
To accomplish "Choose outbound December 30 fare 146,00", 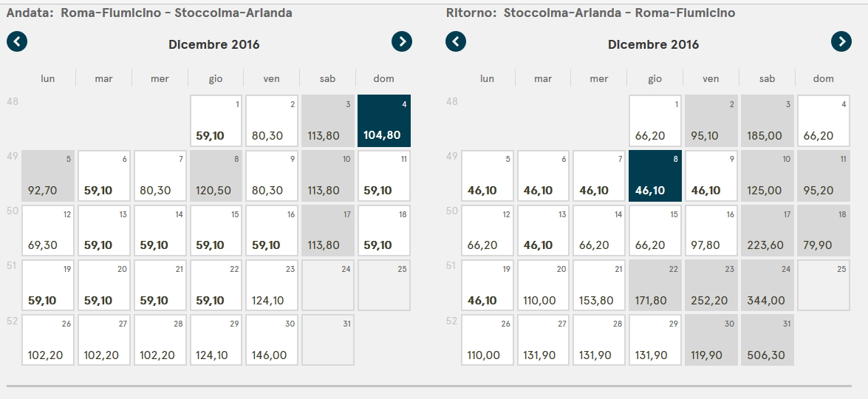I will (273, 340).
